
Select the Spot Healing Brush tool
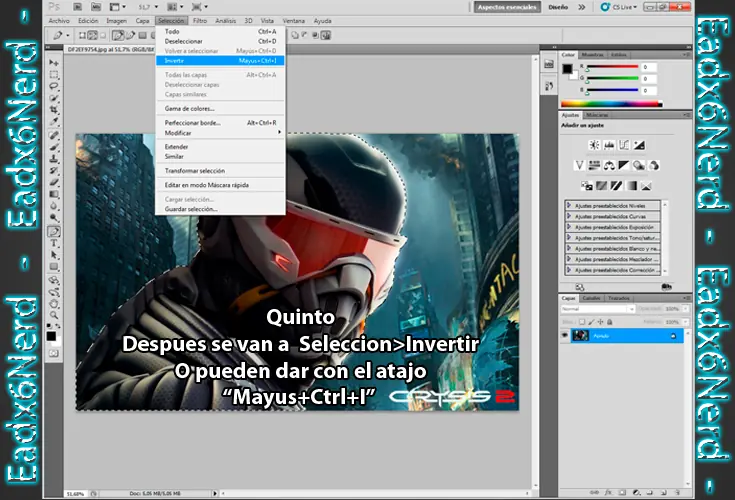coord(54,135)
